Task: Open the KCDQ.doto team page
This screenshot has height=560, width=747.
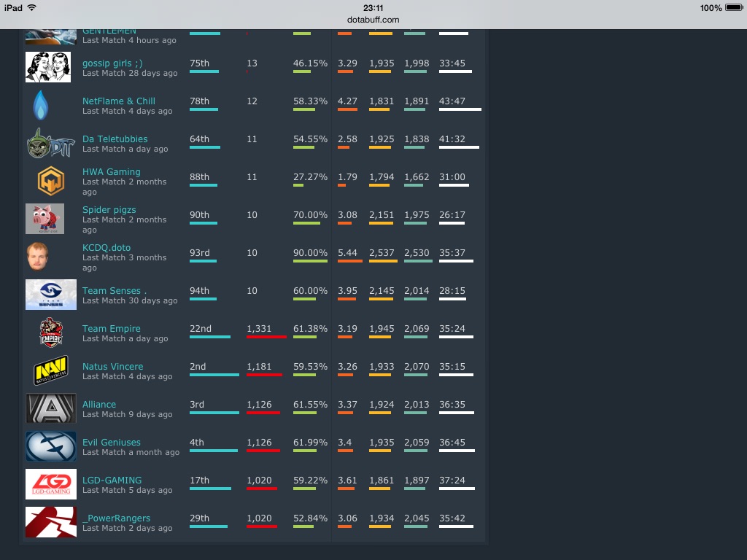Action: (107, 248)
